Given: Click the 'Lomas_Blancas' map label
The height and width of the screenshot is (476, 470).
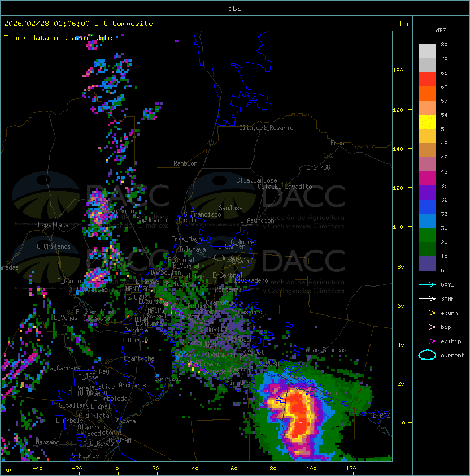Looking at the screenshot, I should coord(324,350).
